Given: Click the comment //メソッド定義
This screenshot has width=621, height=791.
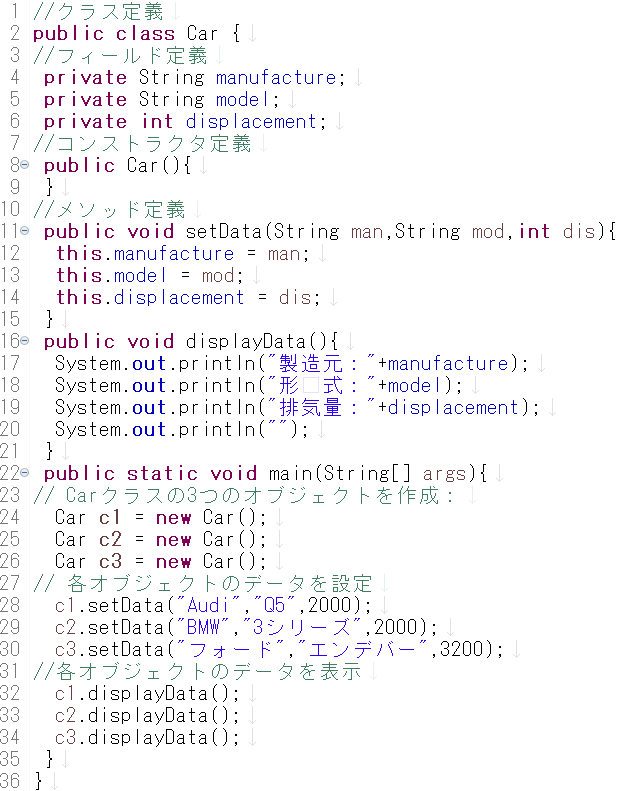Looking at the screenshot, I should point(109,209).
